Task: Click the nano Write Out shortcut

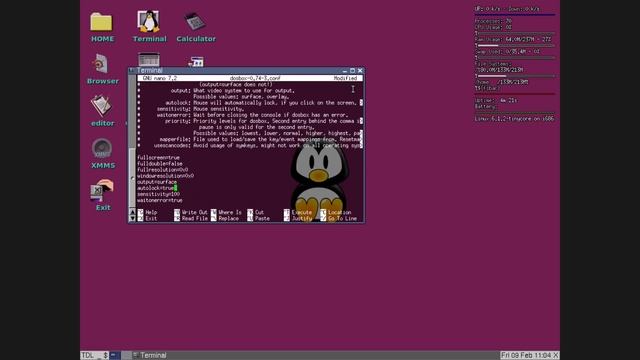Action: coord(191,212)
